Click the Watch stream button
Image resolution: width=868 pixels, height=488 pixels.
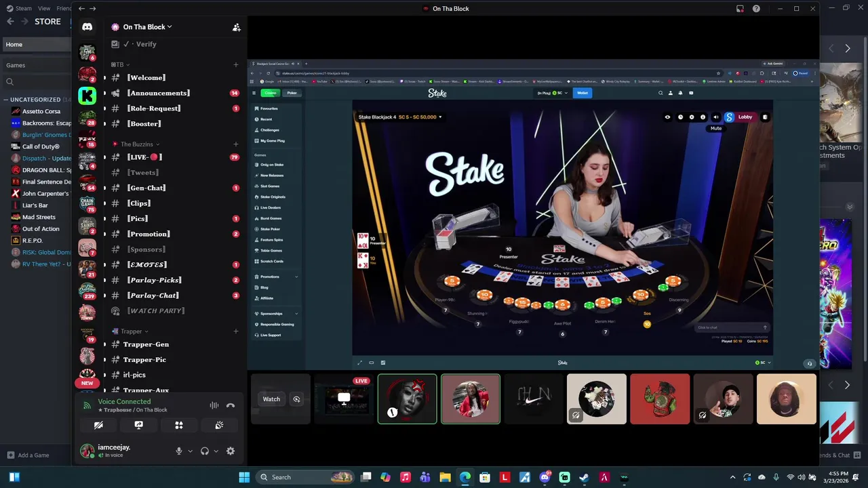271,399
